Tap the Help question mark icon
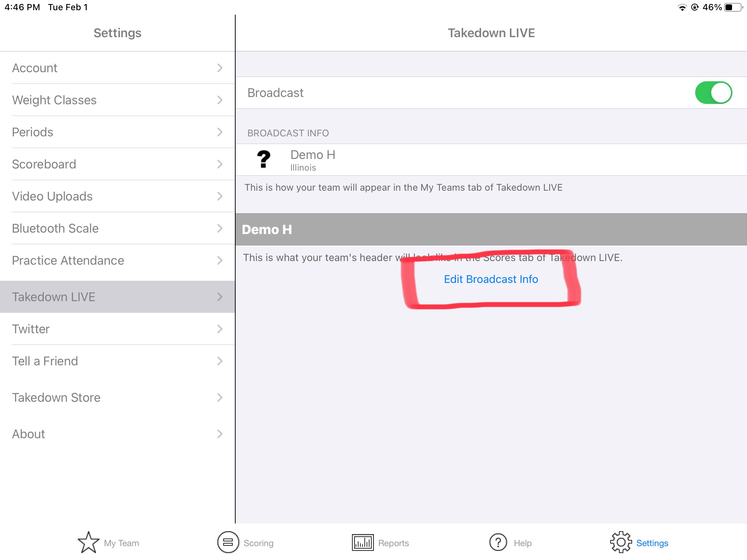 pos(498,542)
